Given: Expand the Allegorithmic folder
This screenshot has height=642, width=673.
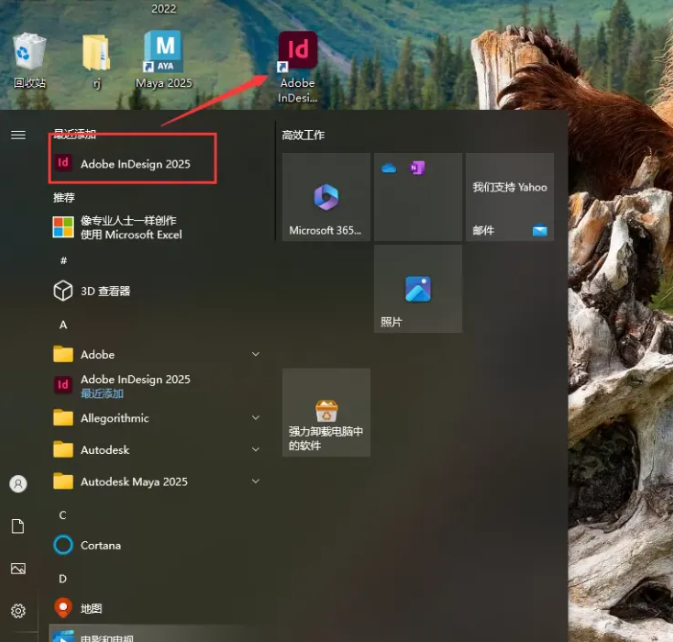Looking at the screenshot, I should 255,418.
